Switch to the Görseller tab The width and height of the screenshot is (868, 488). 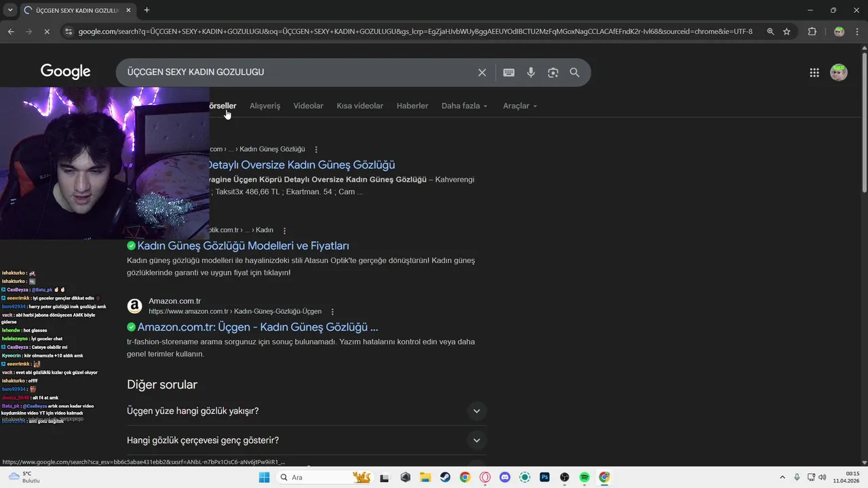pyautogui.click(x=222, y=106)
